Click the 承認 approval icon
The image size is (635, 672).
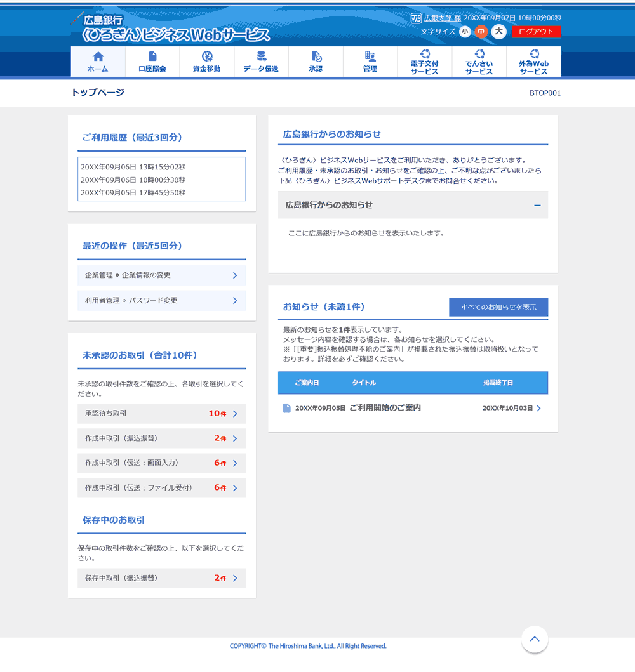point(316,56)
